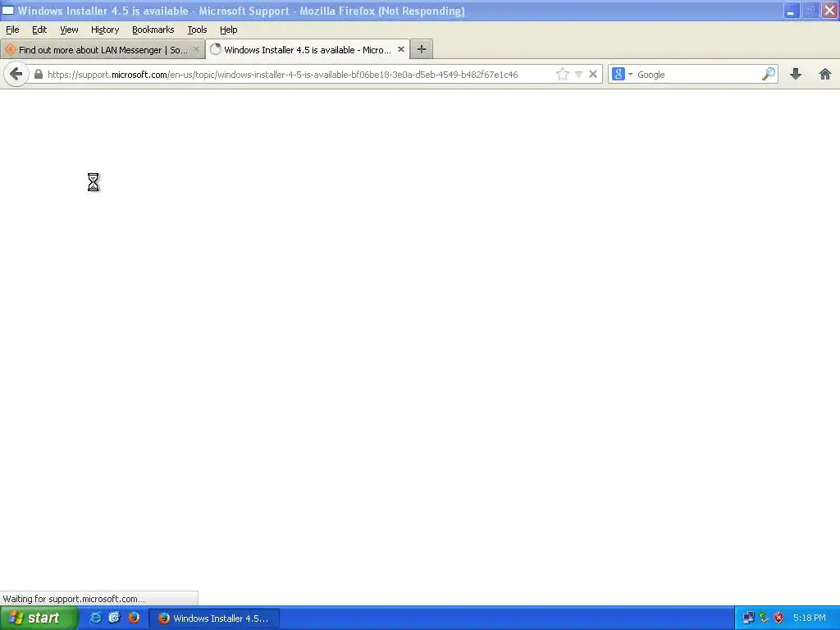The width and height of the screenshot is (840, 630).
Task: Open the History menu
Action: (x=104, y=30)
